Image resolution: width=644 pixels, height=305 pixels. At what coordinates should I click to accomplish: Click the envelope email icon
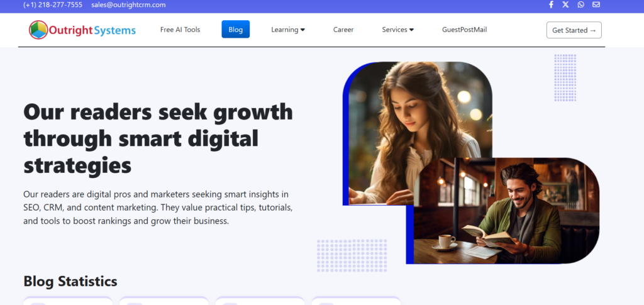click(x=596, y=4)
